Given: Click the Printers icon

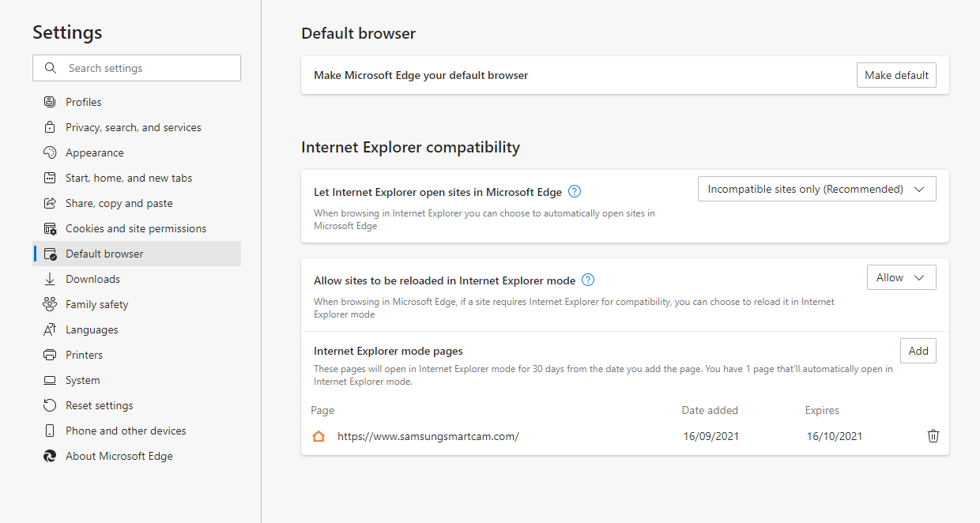Looking at the screenshot, I should tap(50, 355).
